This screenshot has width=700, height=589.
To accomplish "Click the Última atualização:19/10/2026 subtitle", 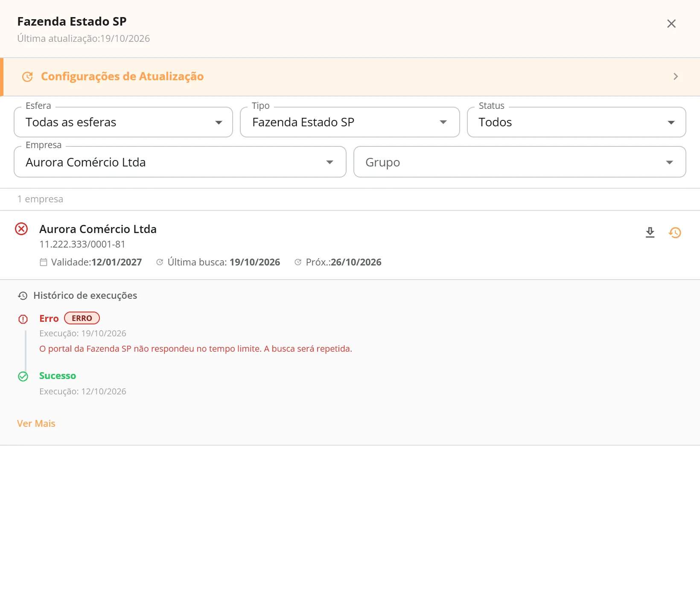I will tap(84, 38).
